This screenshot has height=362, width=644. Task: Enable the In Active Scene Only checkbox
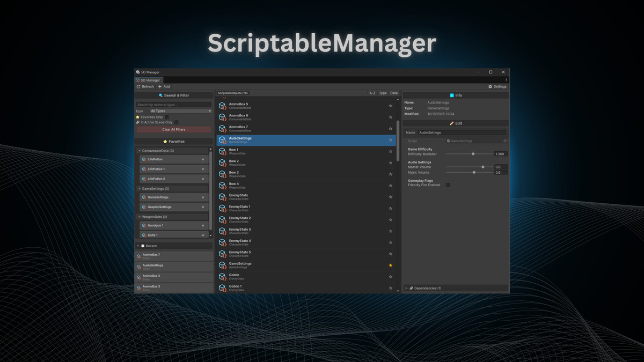(177, 122)
